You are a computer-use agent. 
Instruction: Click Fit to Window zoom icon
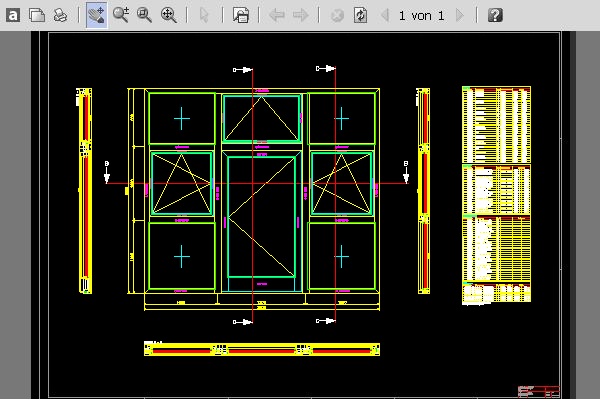coord(169,16)
